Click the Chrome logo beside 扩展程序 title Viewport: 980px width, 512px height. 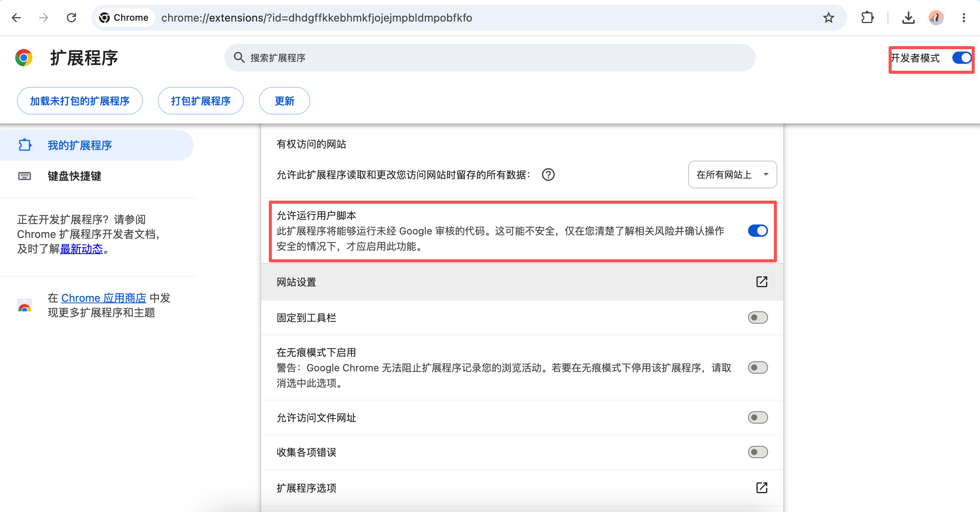click(24, 58)
